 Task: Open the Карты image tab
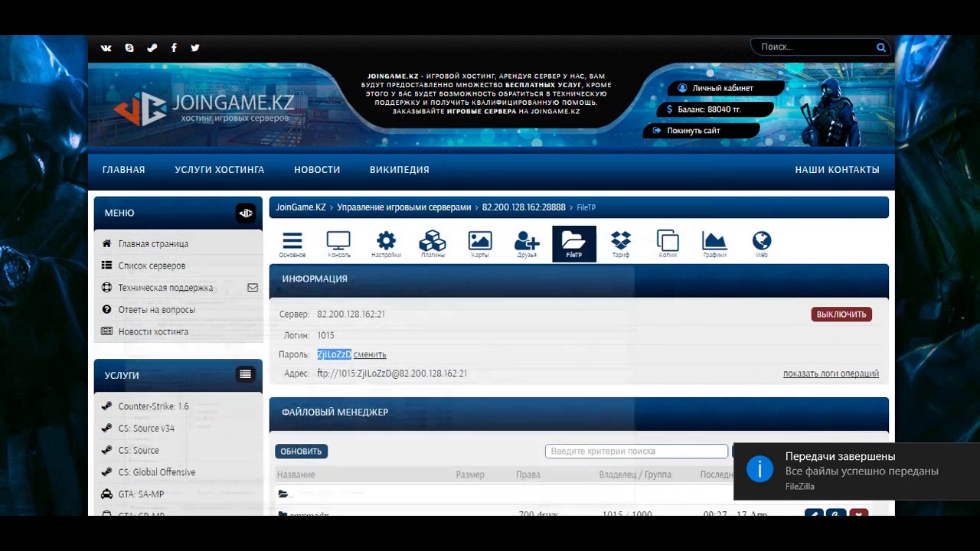tap(480, 245)
